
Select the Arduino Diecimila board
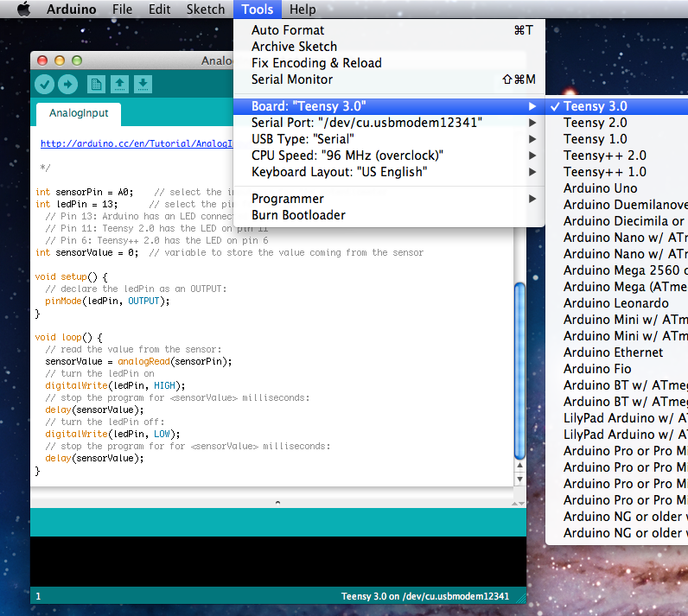[616, 221]
